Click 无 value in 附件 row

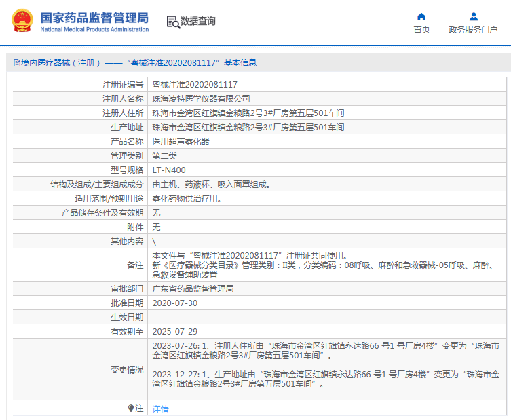pyautogui.click(x=157, y=227)
